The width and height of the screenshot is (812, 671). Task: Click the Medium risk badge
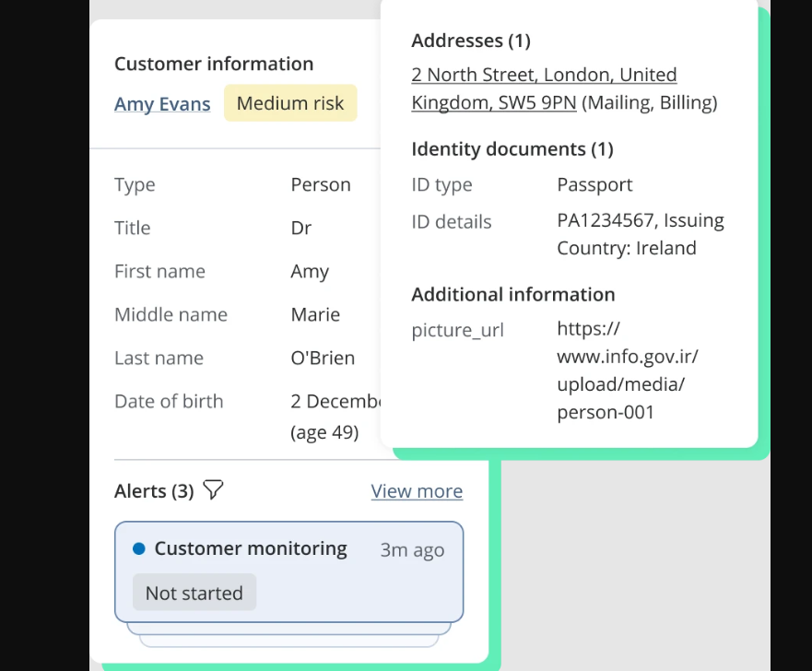pos(290,104)
